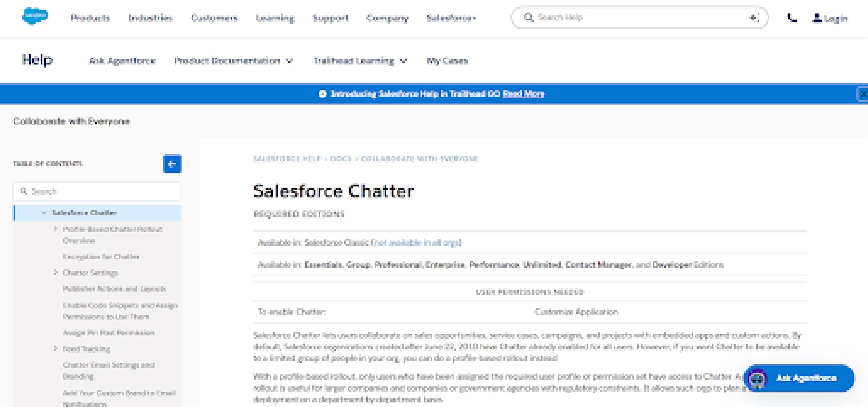Open Assign Pin Post Permission topic
This screenshot has height=407, width=868.
pyautogui.click(x=108, y=333)
